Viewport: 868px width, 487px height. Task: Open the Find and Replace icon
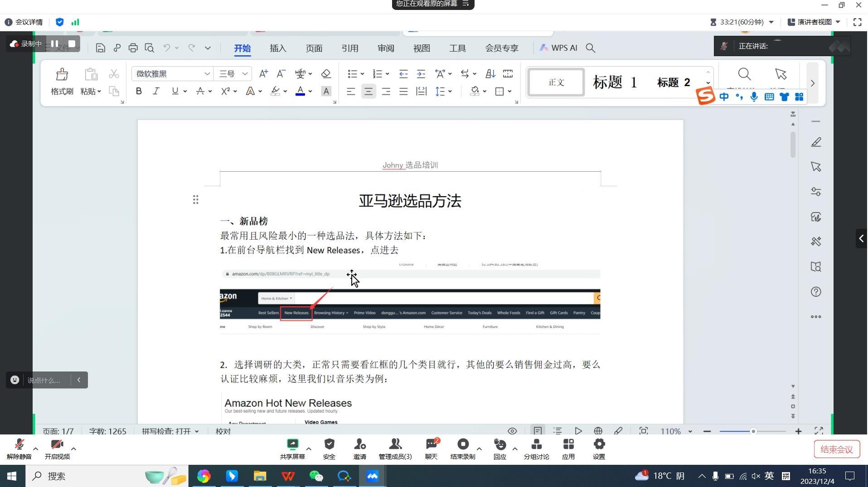[x=744, y=74]
